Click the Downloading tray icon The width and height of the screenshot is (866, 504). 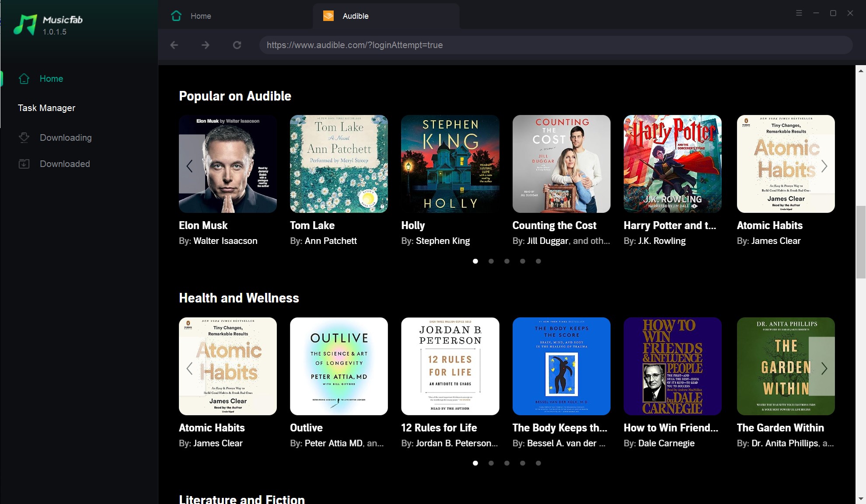(x=24, y=138)
